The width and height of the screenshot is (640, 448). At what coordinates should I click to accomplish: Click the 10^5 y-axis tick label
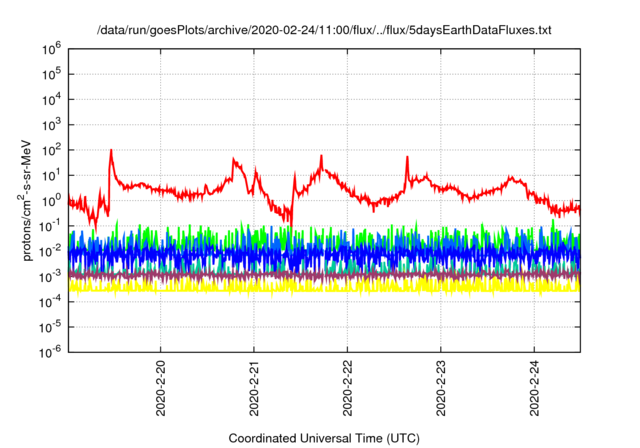51,74
